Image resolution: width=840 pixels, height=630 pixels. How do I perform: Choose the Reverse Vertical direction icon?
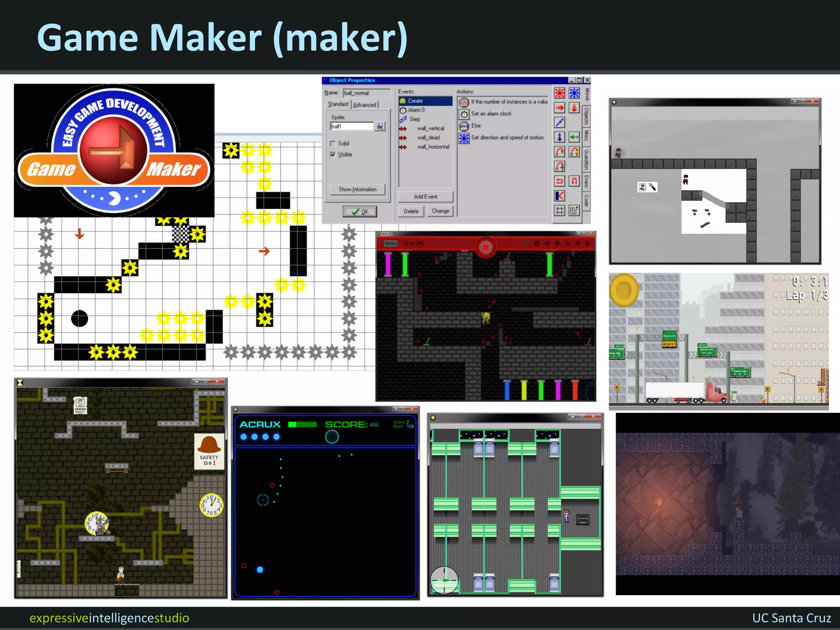574,181
